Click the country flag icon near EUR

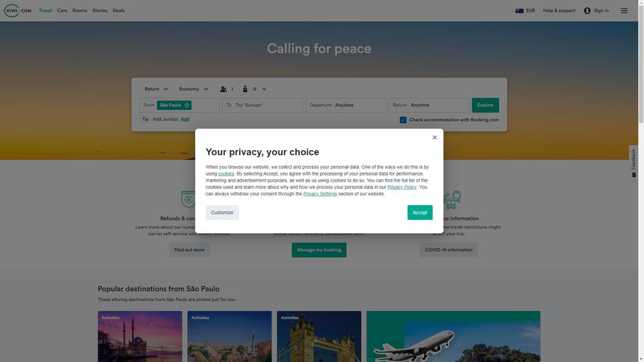(x=519, y=11)
